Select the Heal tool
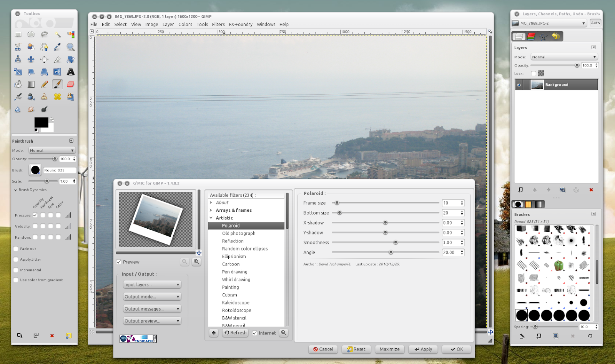Image resolution: width=615 pixels, height=364 pixels. [x=57, y=97]
